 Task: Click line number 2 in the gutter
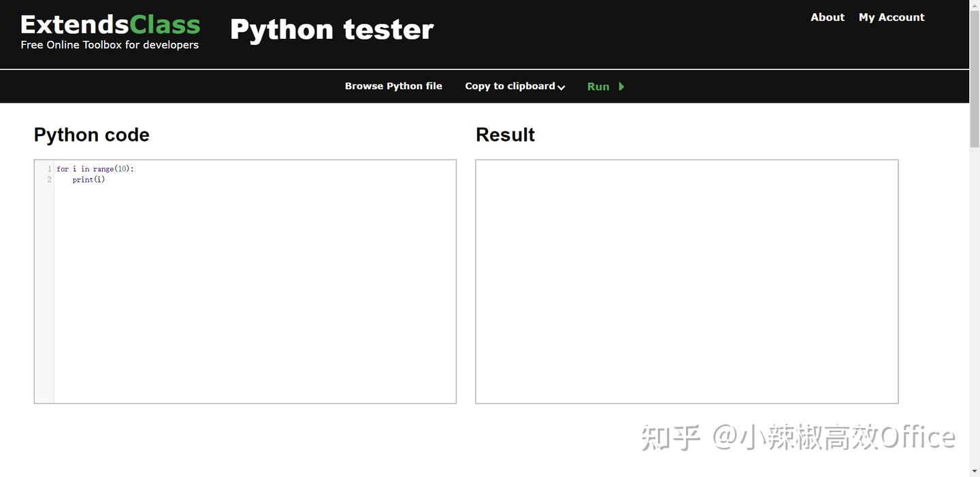pos(48,180)
